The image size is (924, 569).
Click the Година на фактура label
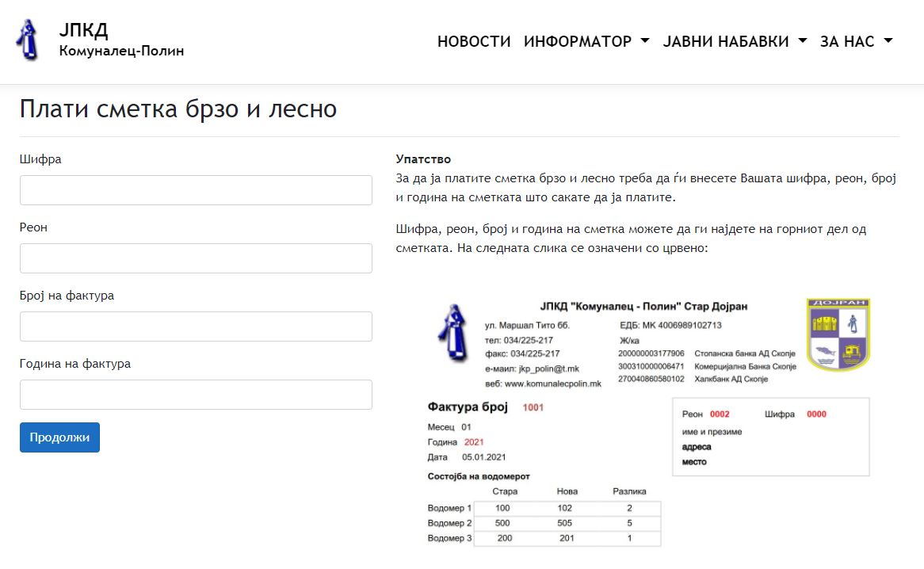(x=74, y=364)
